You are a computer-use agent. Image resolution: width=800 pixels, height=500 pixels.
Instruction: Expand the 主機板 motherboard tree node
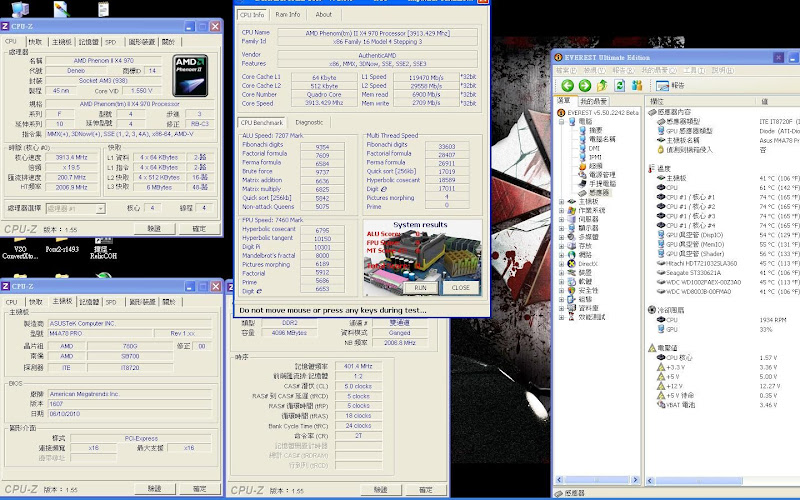click(x=561, y=202)
